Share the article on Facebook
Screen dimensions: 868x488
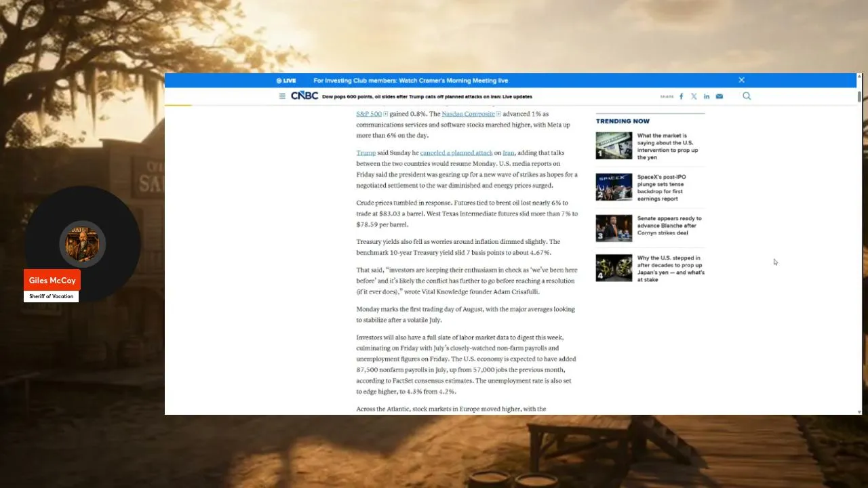point(682,96)
